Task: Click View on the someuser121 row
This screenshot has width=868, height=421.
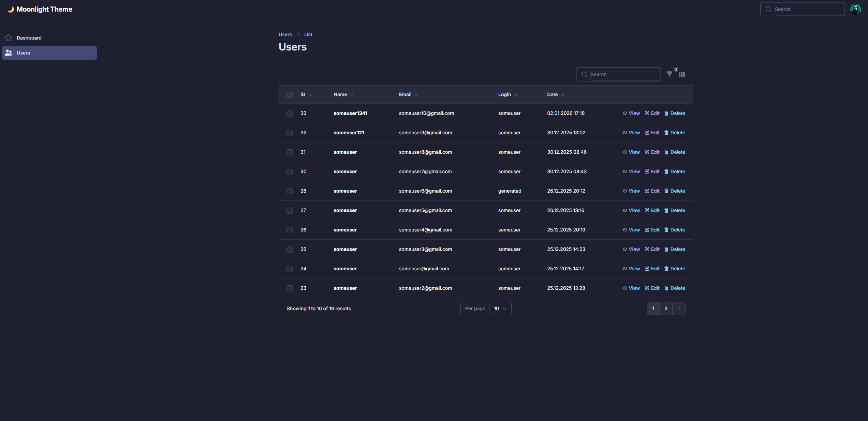Action: [x=634, y=133]
